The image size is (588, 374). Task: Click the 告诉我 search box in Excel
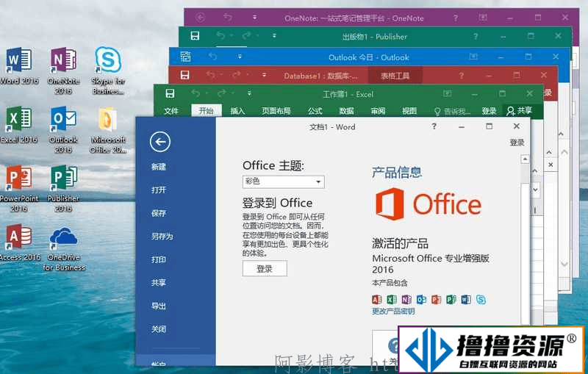[x=452, y=111]
